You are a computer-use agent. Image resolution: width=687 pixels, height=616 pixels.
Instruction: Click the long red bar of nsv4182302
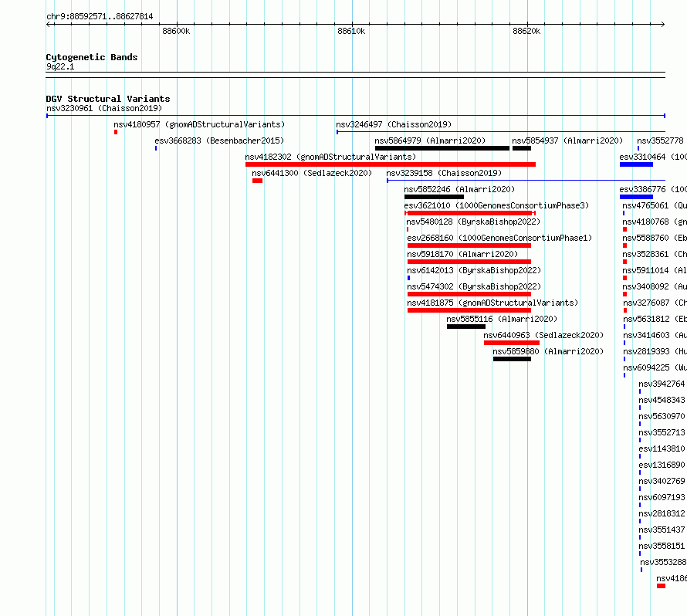(391, 164)
